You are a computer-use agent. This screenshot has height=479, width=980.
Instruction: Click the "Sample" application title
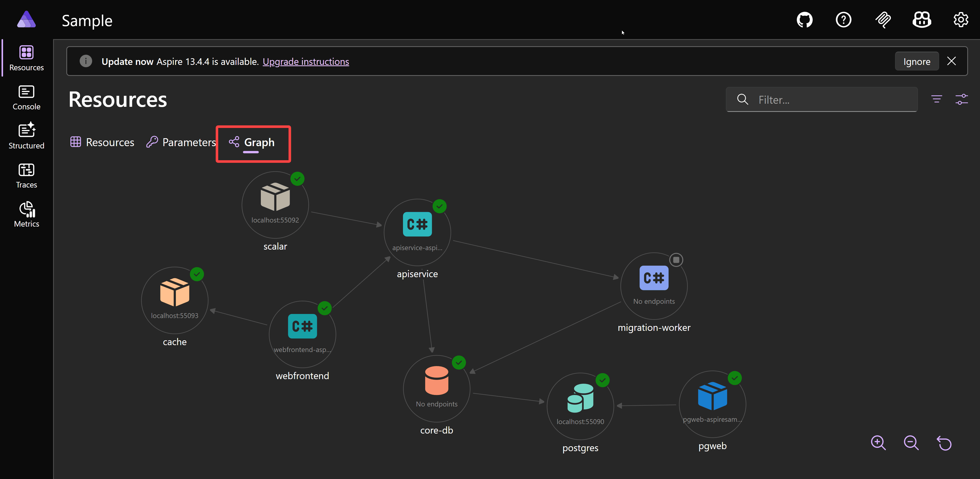pos(87,20)
